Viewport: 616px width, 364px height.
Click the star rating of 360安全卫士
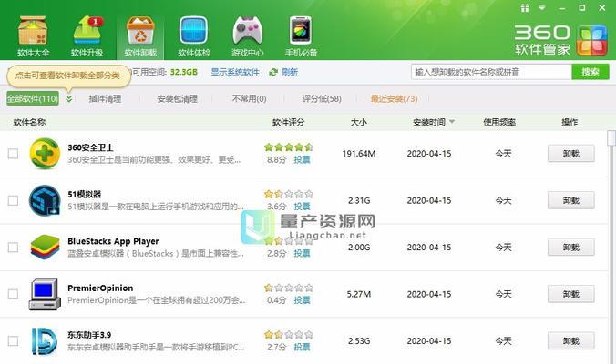[289, 147]
